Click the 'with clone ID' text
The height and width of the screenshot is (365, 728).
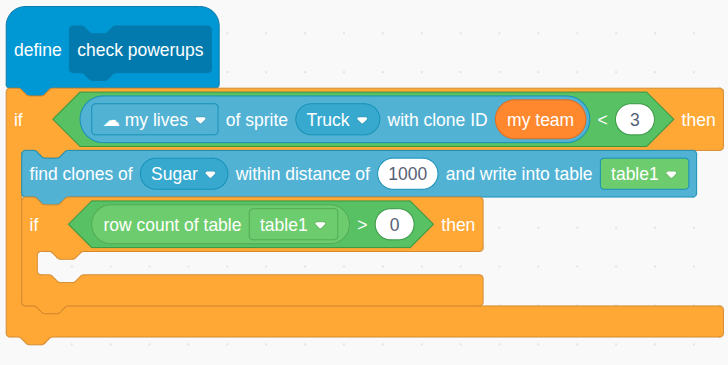[437, 120]
